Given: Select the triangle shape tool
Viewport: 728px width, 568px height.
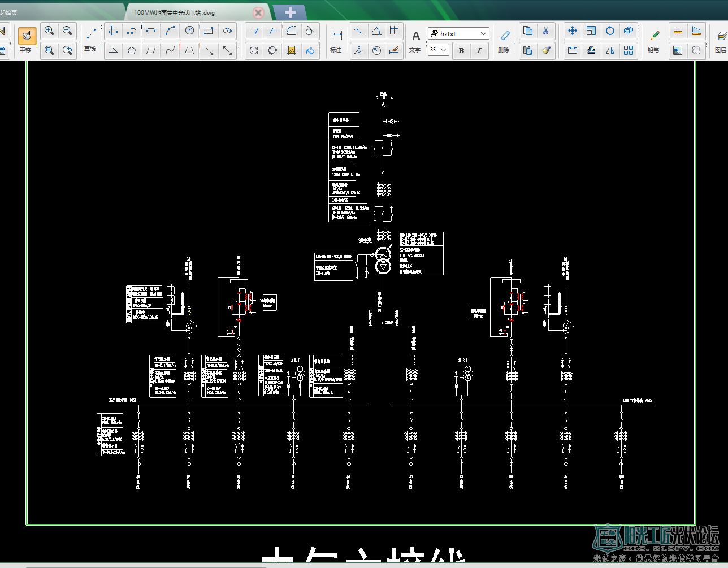Looking at the screenshot, I should pyautogui.click(x=113, y=50).
